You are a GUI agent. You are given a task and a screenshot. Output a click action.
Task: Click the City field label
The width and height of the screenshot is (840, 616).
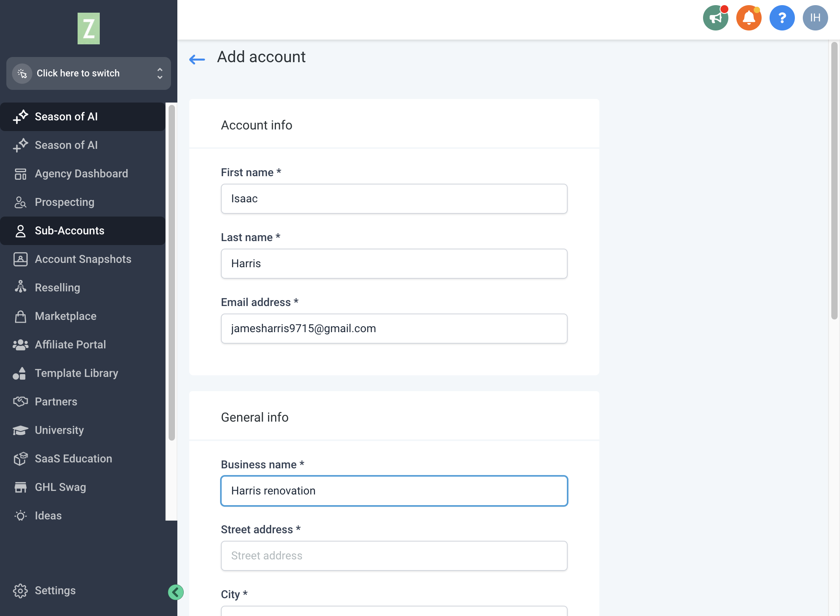234,594
